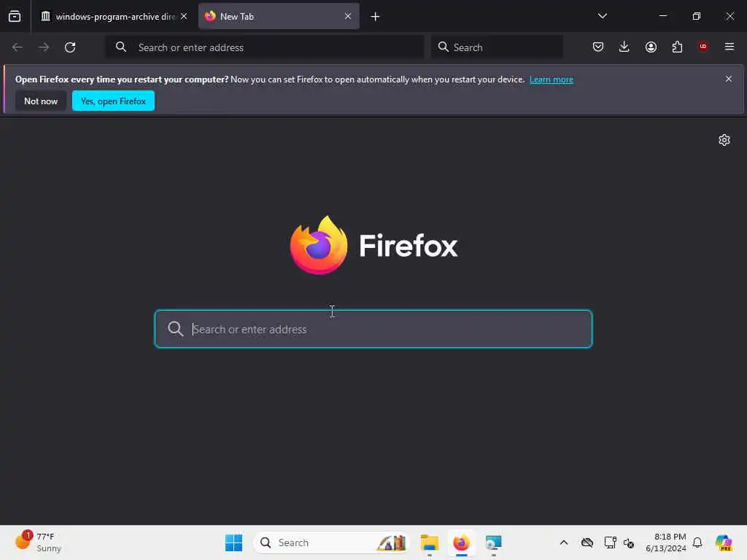
Task: Click the cloud sync tray icon
Action: tap(587, 542)
